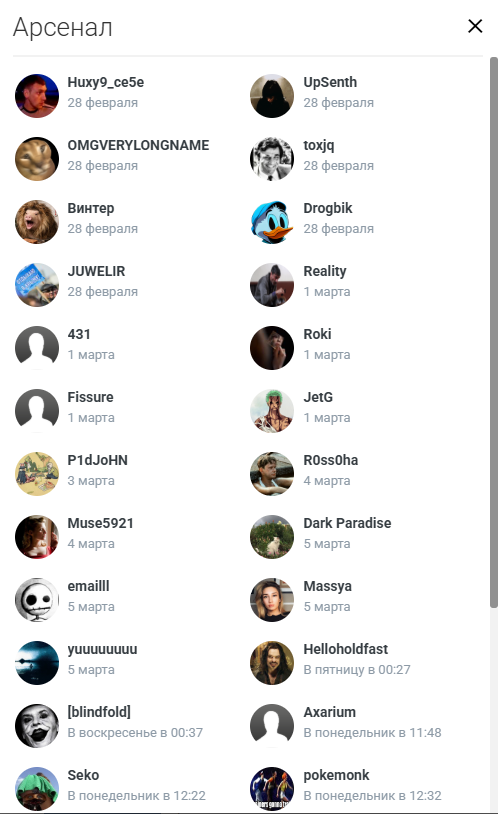Click the default avatar of user 431

(36, 348)
